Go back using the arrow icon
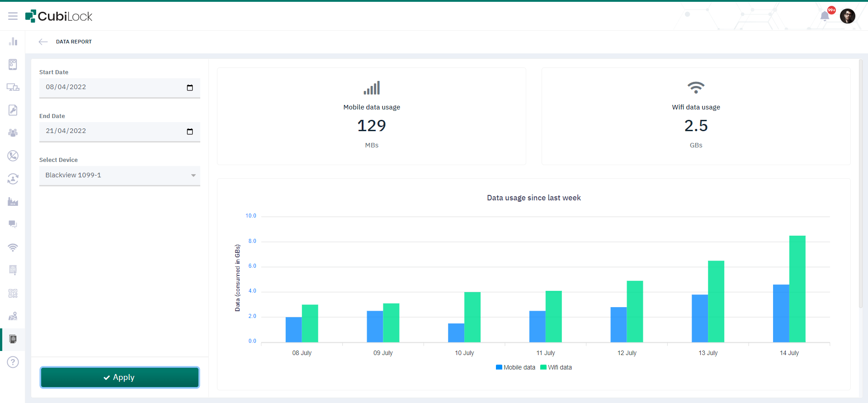The height and width of the screenshot is (403, 868). (43, 42)
